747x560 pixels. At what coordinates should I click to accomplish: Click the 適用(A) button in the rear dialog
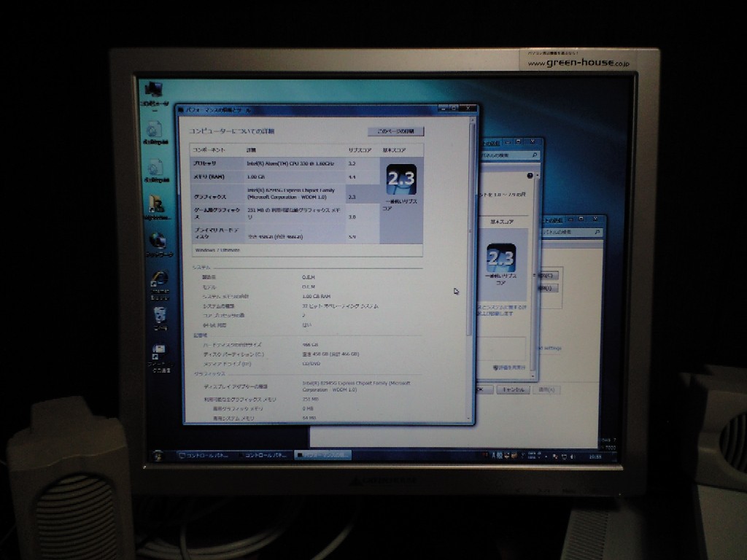pyautogui.click(x=546, y=389)
